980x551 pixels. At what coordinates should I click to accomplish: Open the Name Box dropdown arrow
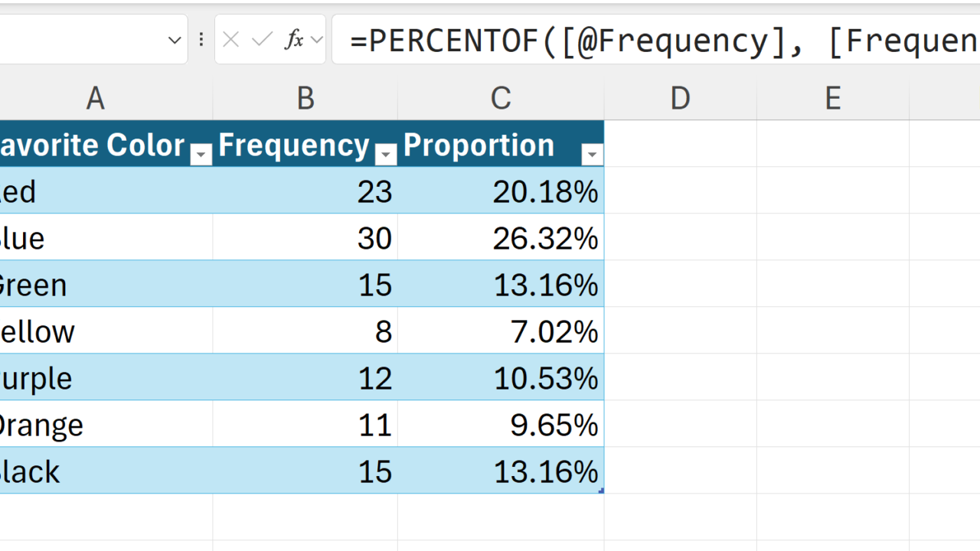pyautogui.click(x=175, y=40)
